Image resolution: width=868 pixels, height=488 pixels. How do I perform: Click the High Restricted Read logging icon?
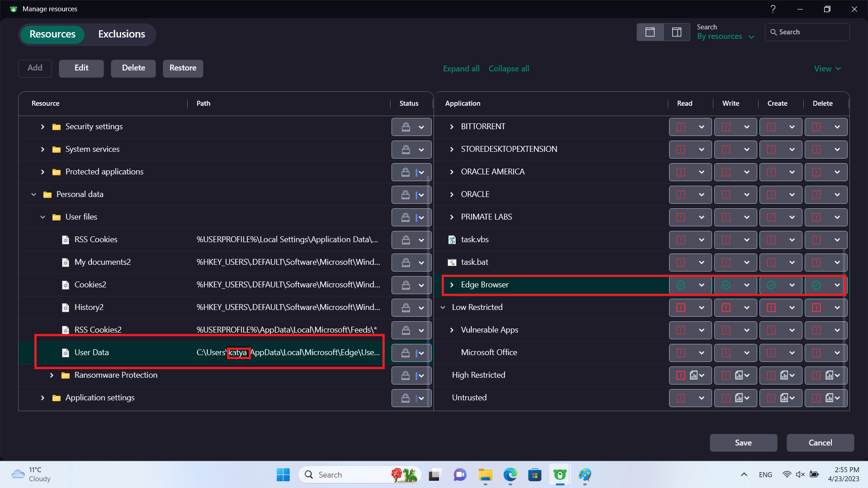(693, 375)
